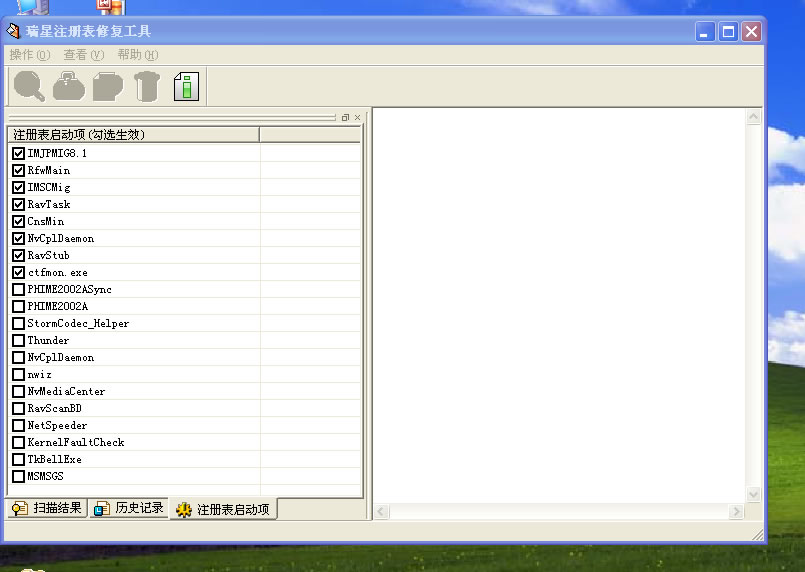Click the Rising app title bar icon

13,31
